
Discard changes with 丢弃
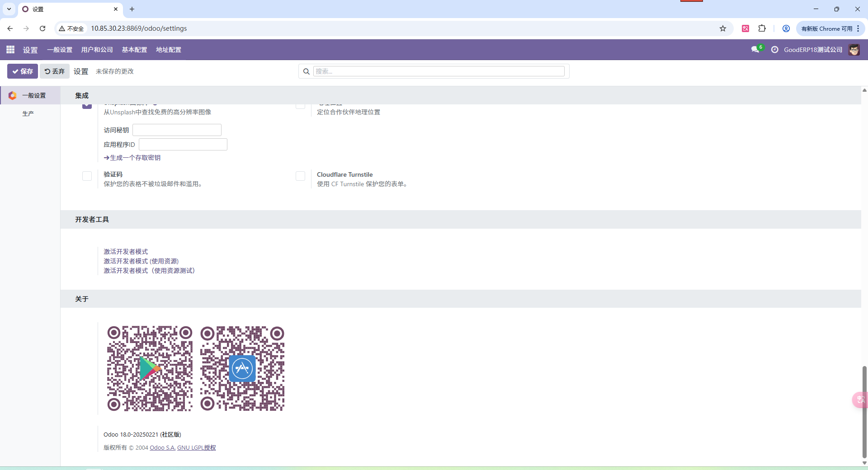(55, 71)
